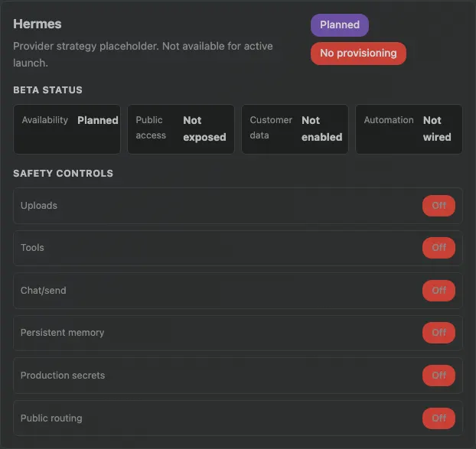Image resolution: width=476 pixels, height=449 pixels.
Task: Click the Uploads row label
Action: click(39, 206)
